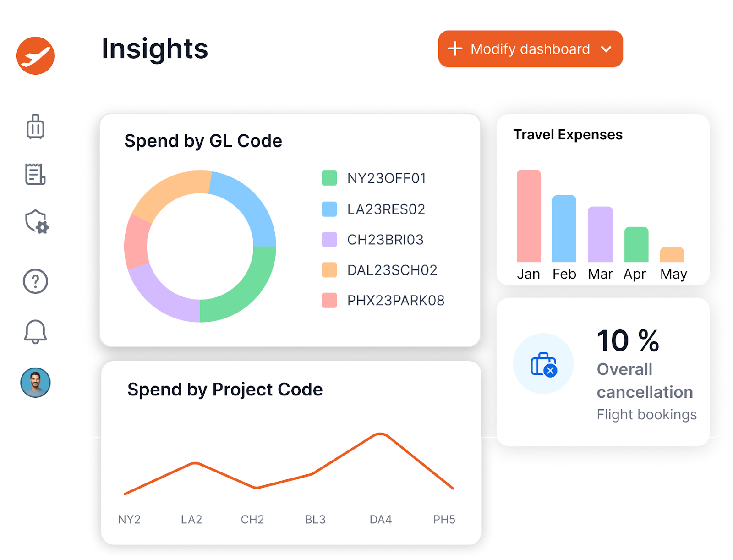Click the Modify dashboard button label
This screenshot has height=560, width=733.
[530, 49]
